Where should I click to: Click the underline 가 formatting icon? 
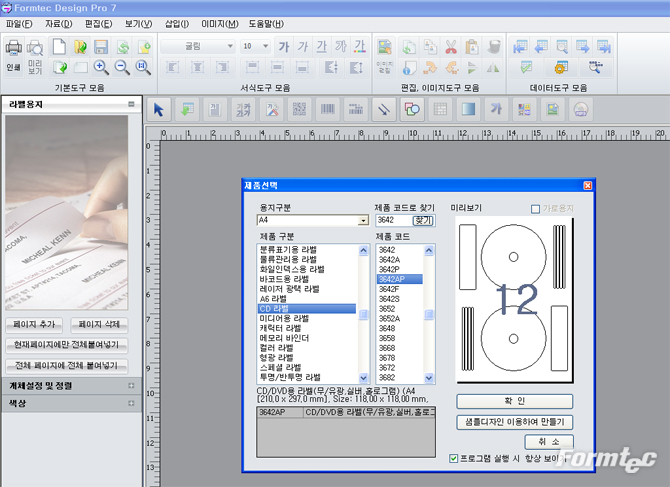point(321,46)
